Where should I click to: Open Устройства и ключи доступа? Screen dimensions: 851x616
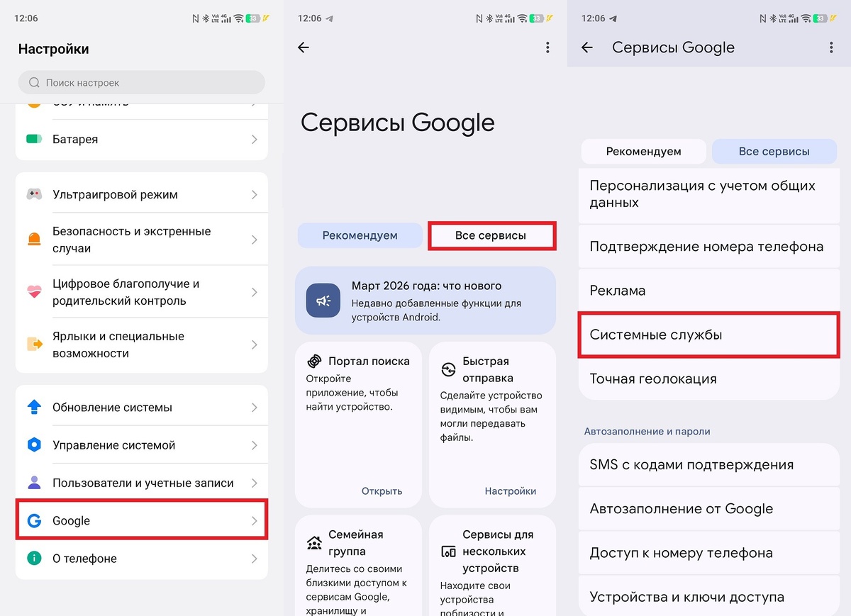pyautogui.click(x=709, y=597)
